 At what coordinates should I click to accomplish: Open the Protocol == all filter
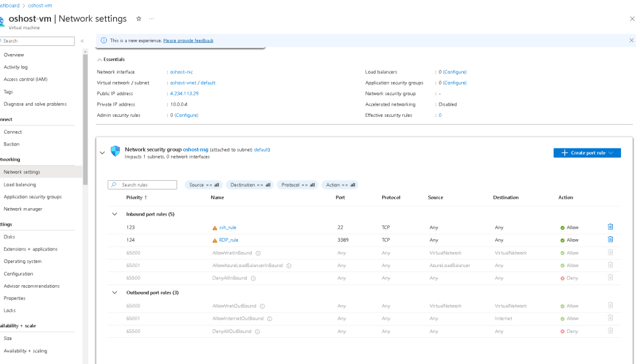pyautogui.click(x=298, y=185)
